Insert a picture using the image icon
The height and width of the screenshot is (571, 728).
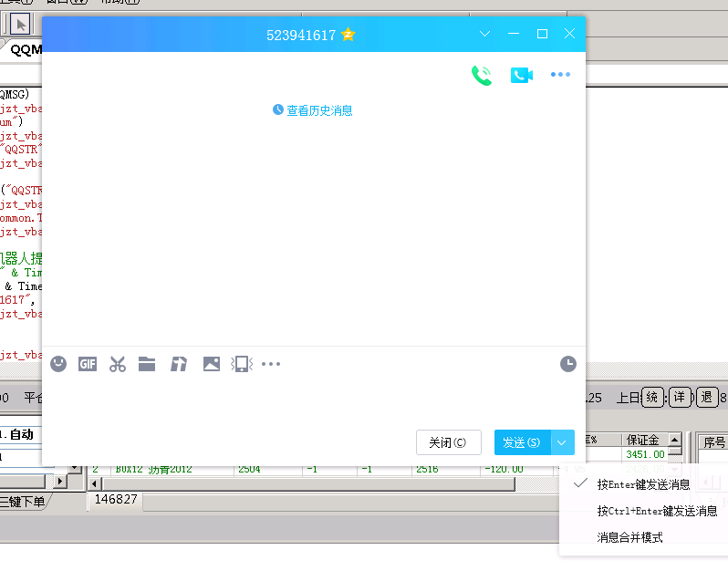point(212,364)
